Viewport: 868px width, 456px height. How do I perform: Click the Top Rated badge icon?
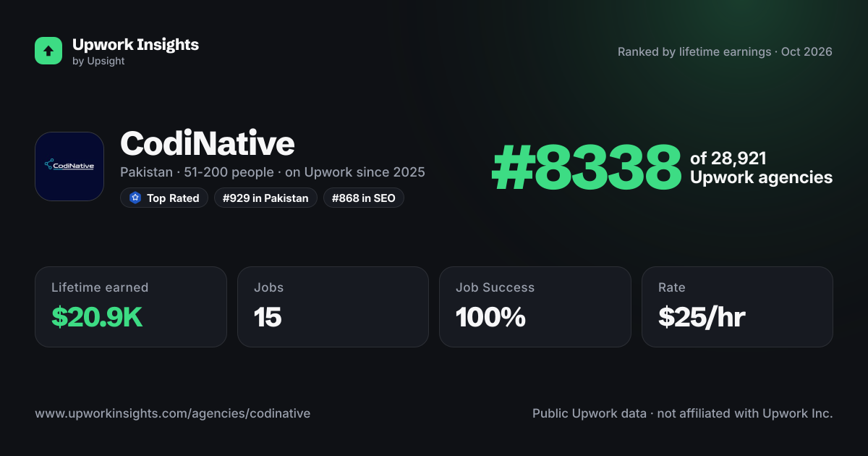(135, 198)
